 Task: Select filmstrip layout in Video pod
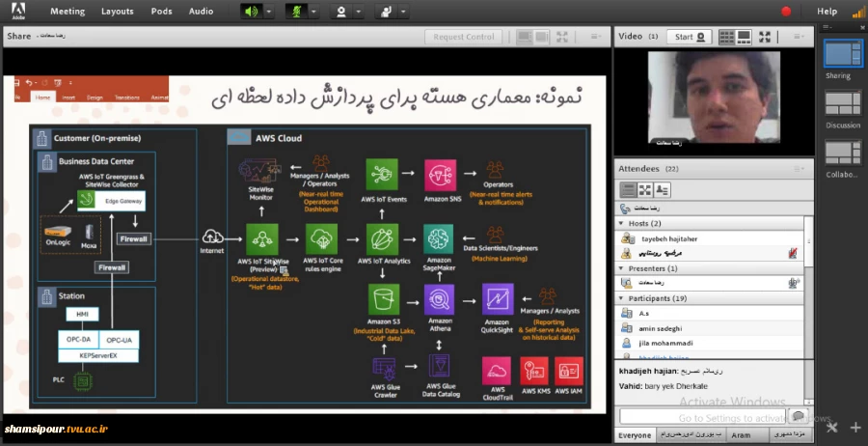pyautogui.click(x=744, y=37)
